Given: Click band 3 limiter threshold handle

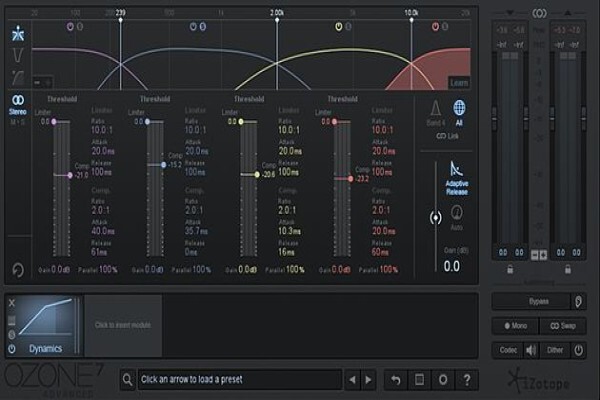Looking at the screenshot, I should click(241, 122).
